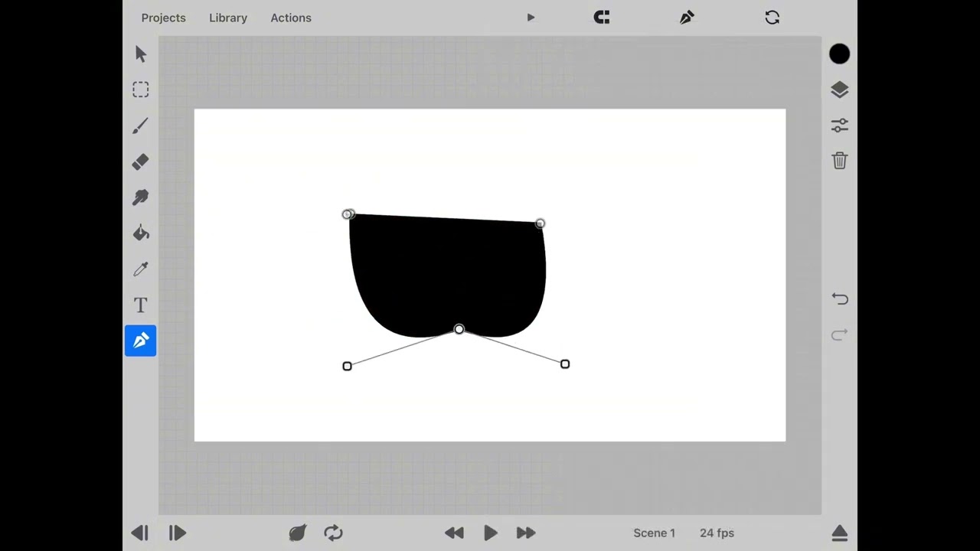
Task: Select the Eraser tool
Action: coord(141,161)
